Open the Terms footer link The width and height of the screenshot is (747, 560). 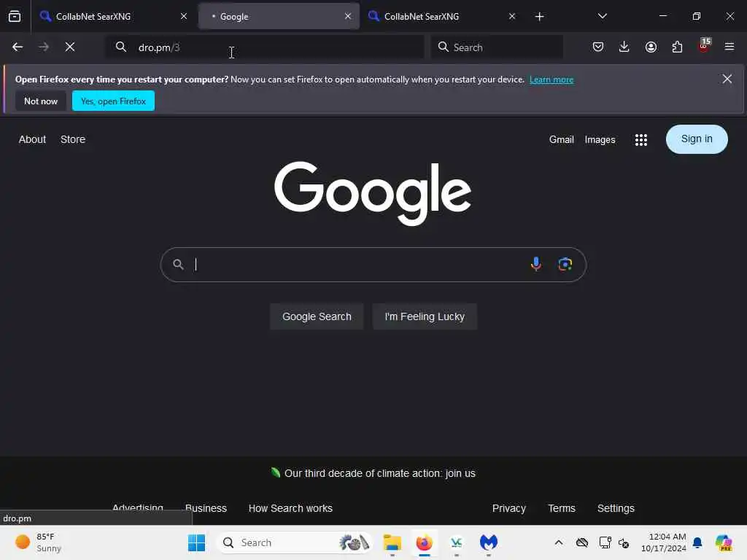(x=562, y=508)
